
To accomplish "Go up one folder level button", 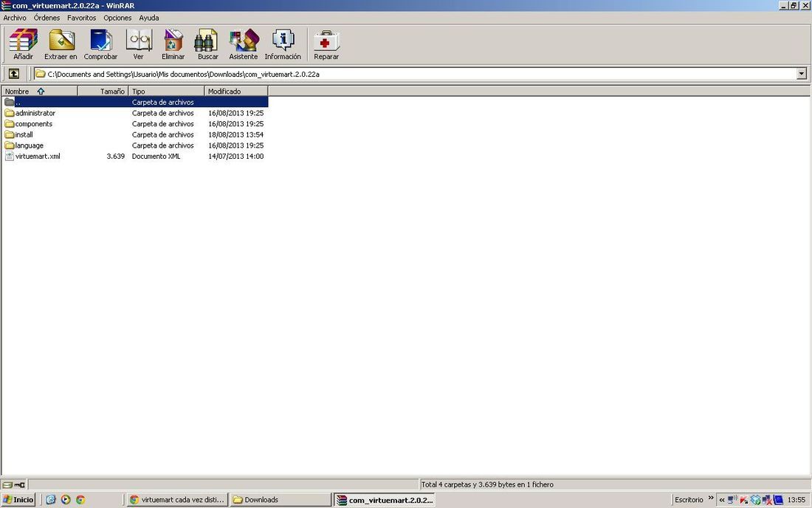I will tap(14, 74).
